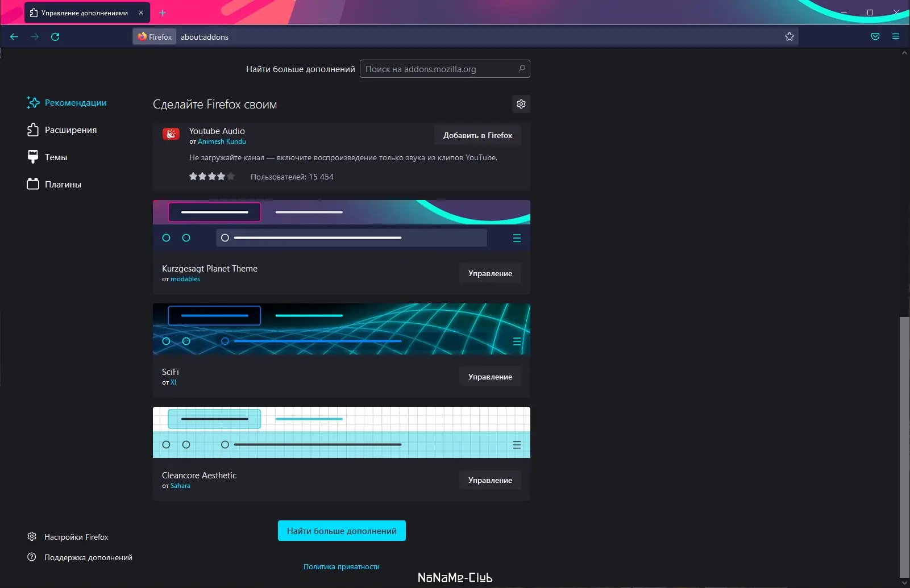Open Настройки Firefox in the sidebar
Image resolution: width=910 pixels, height=588 pixels.
(68, 537)
